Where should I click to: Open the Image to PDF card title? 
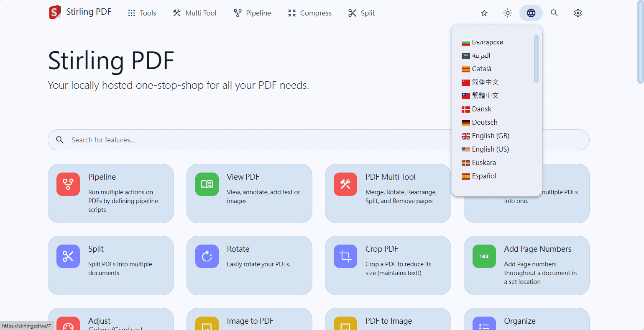pyautogui.click(x=250, y=321)
